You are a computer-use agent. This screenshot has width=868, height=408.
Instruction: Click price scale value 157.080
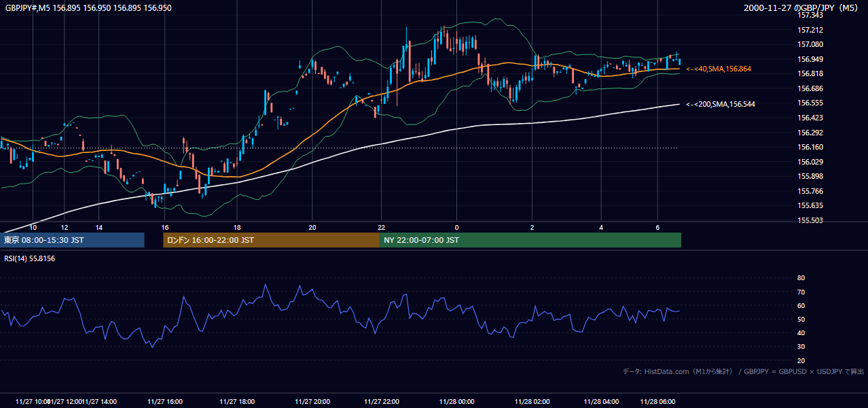pos(810,44)
